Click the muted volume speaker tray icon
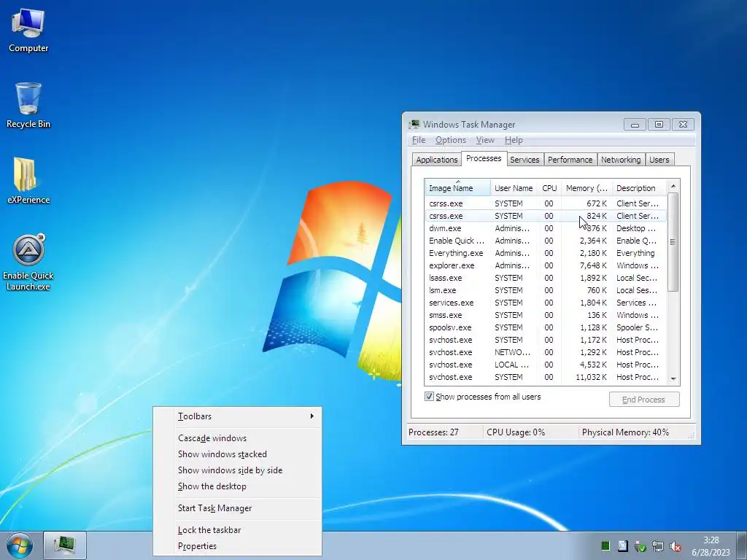 (675, 546)
